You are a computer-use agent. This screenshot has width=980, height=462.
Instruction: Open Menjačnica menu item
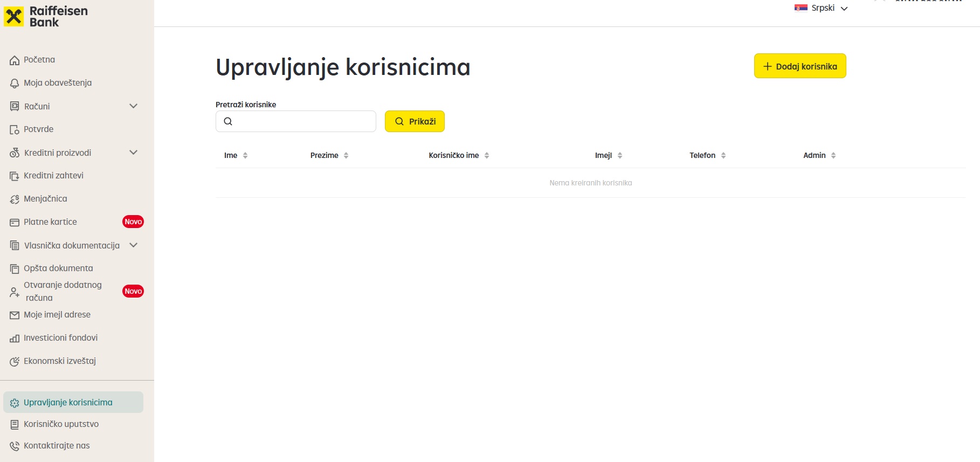tap(45, 199)
